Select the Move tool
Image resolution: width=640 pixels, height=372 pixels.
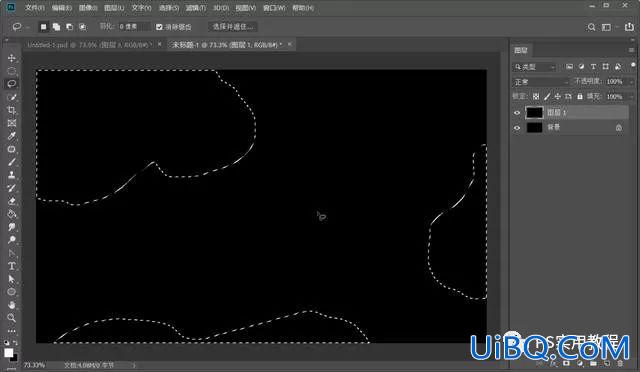pos(11,58)
